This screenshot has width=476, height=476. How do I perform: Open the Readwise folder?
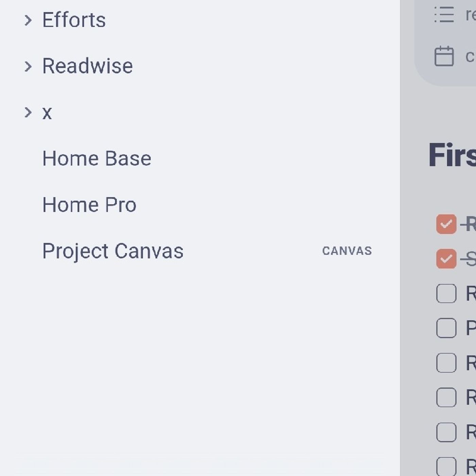point(87,66)
